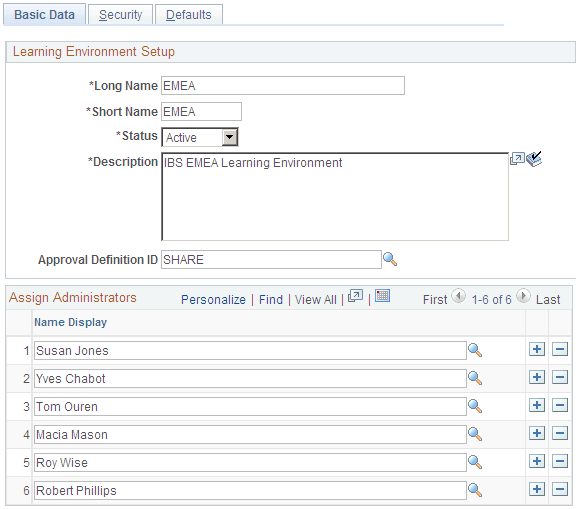
Task: Focus the Short Name field
Action: pos(201,111)
